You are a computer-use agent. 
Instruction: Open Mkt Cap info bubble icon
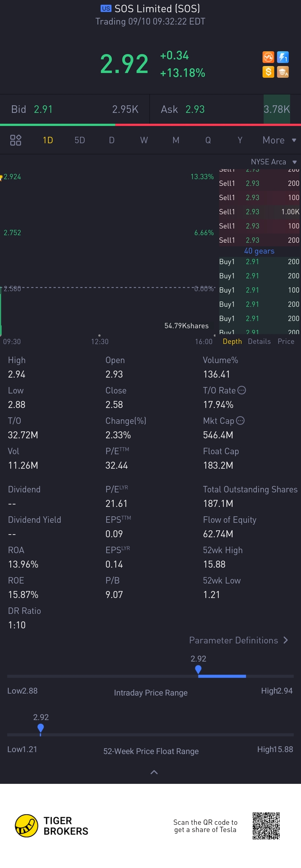(240, 420)
